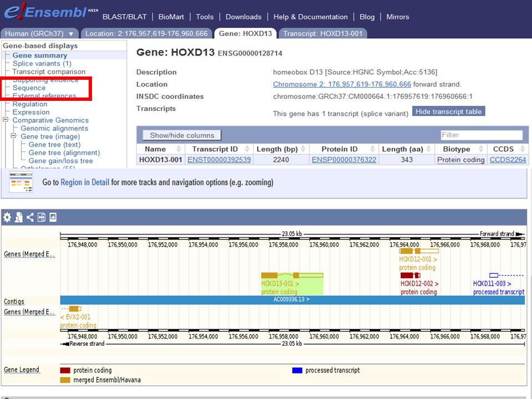The width and height of the screenshot is (532, 399).
Task: Open transcript ENST00000392539 link
Action: [x=219, y=160]
